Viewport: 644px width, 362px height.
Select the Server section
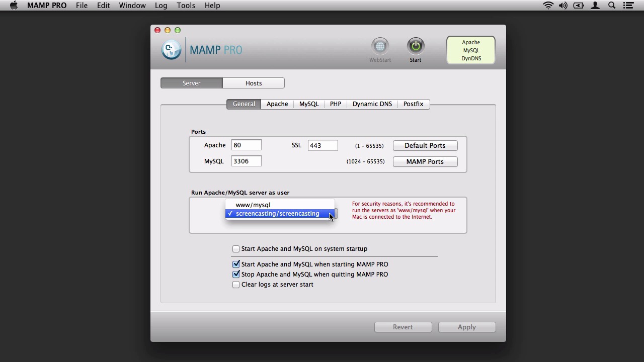click(191, 83)
